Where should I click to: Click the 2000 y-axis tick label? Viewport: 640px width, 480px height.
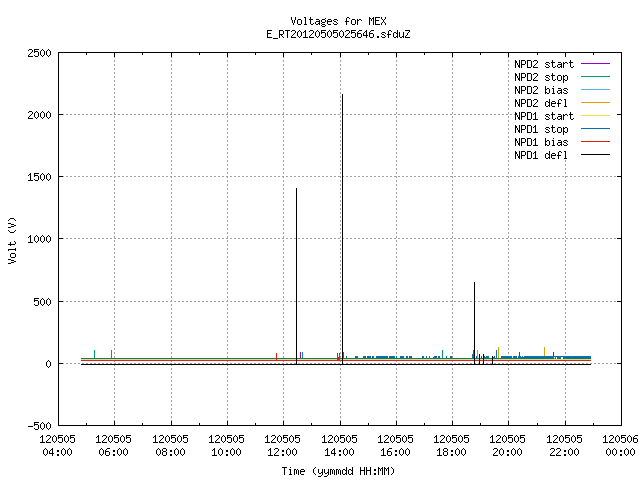click(40, 116)
